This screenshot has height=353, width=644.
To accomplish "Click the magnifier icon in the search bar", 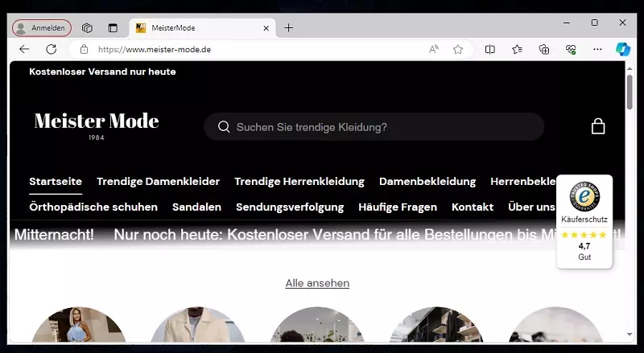I will (224, 127).
